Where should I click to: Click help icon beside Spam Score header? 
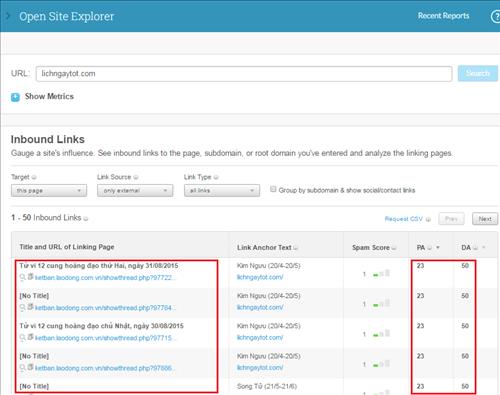point(394,248)
